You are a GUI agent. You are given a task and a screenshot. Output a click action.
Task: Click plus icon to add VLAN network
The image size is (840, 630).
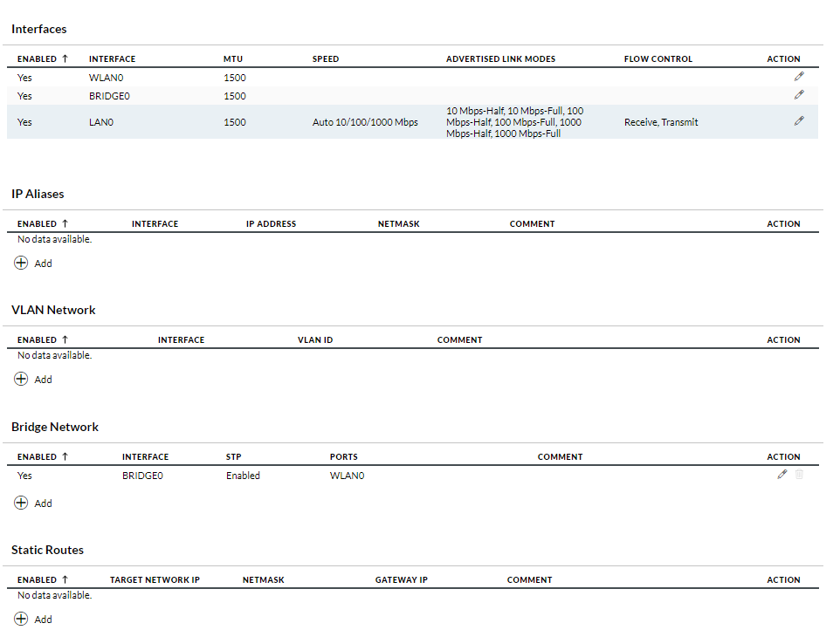[x=21, y=379]
